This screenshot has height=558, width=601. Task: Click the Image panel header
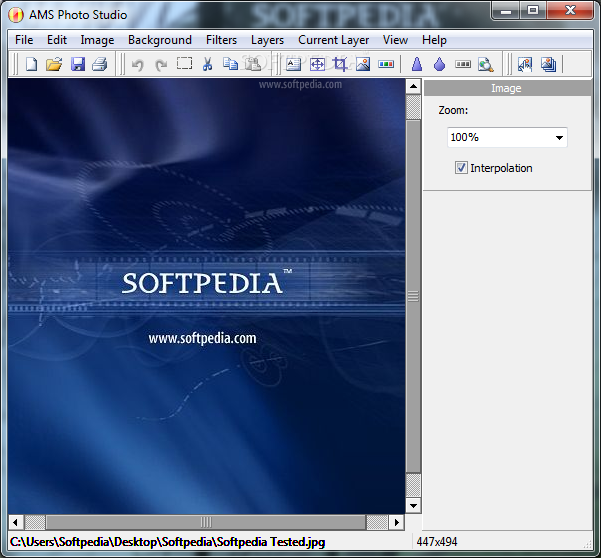point(507,88)
